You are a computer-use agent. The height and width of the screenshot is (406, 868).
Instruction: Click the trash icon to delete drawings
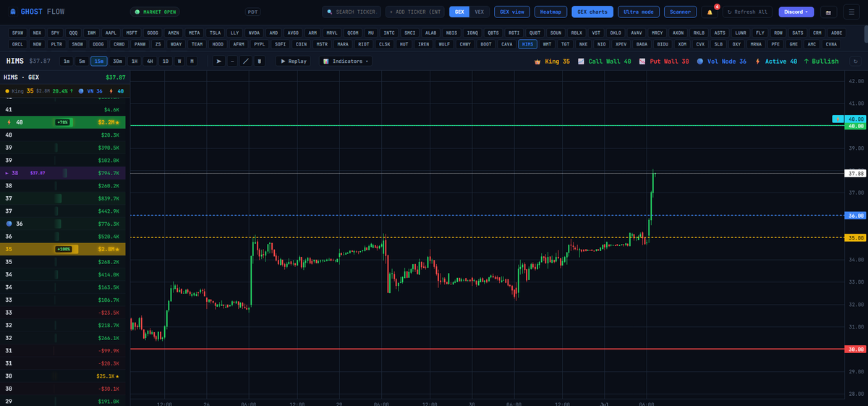point(260,62)
